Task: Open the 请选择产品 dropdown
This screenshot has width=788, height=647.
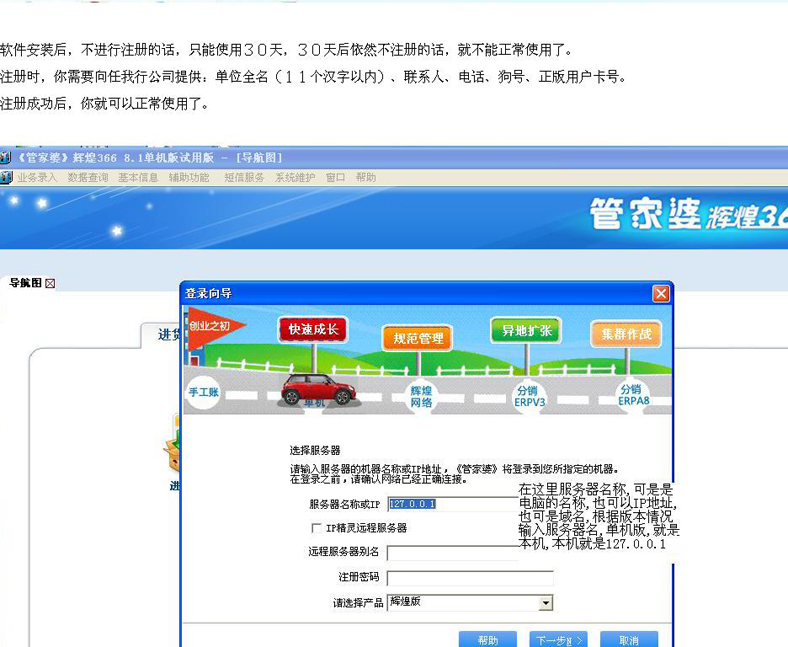Action: [x=545, y=603]
